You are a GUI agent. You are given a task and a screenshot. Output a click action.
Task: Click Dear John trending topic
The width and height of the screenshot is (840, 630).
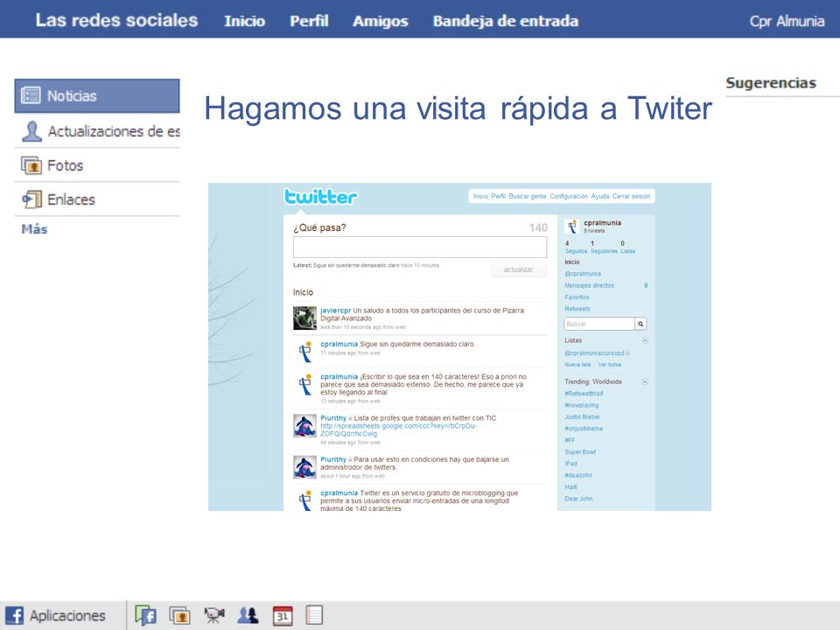(578, 499)
